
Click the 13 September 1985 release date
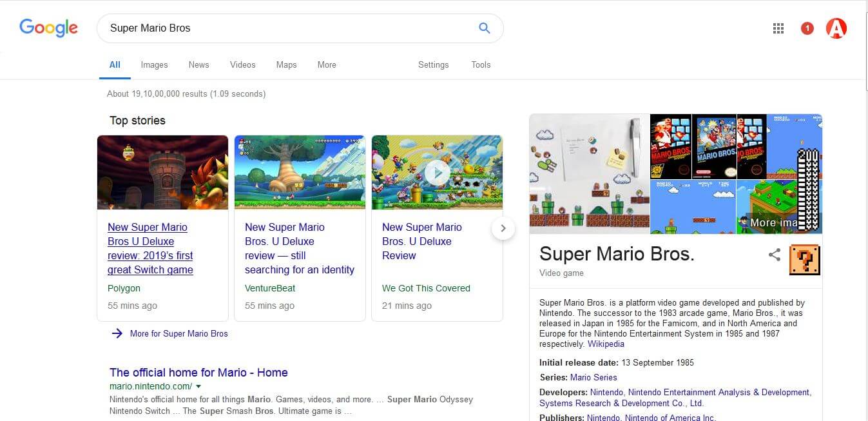657,362
